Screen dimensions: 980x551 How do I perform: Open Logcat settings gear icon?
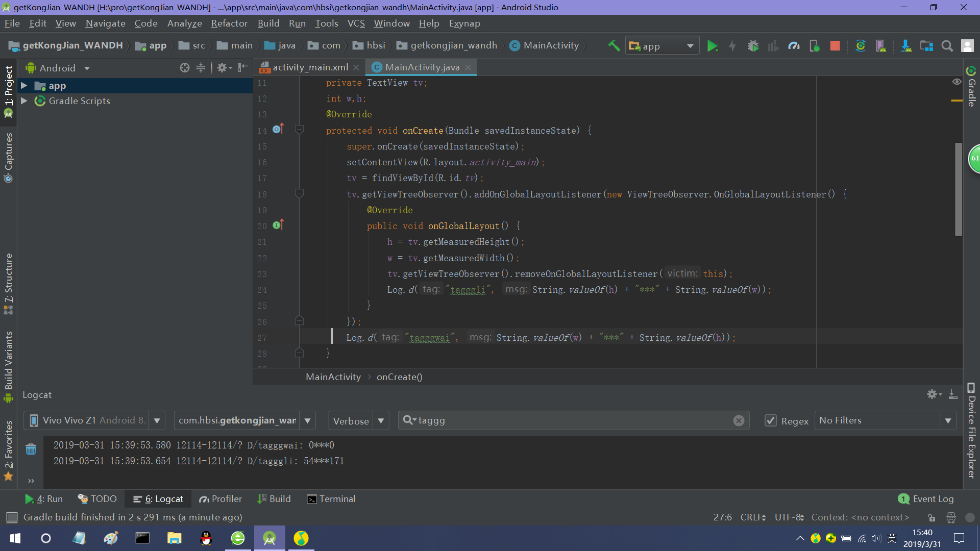[934, 394]
